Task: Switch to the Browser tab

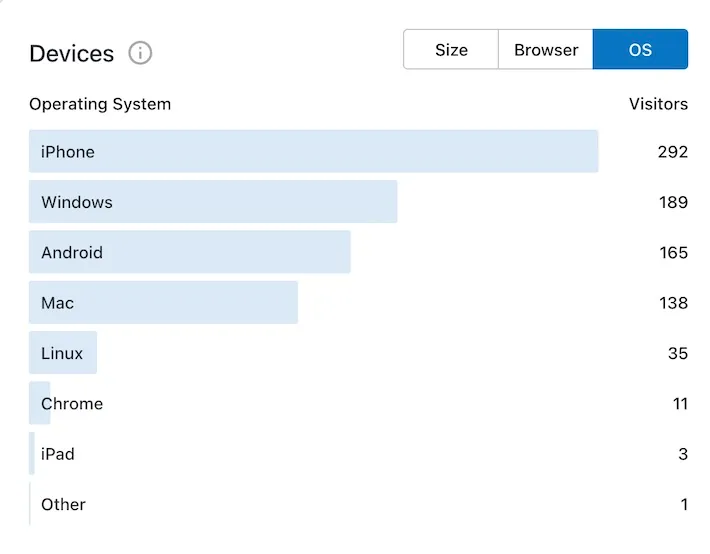Action: (x=546, y=49)
